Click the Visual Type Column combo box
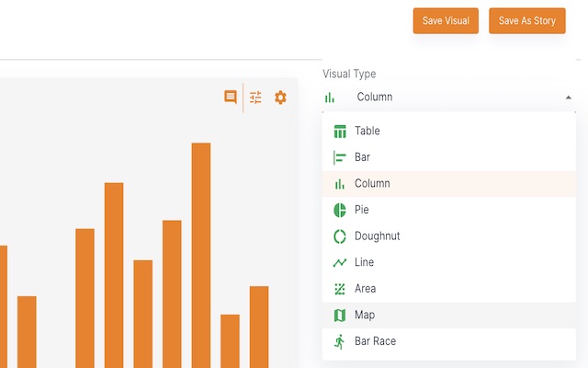This screenshot has width=588, height=368. click(x=449, y=98)
